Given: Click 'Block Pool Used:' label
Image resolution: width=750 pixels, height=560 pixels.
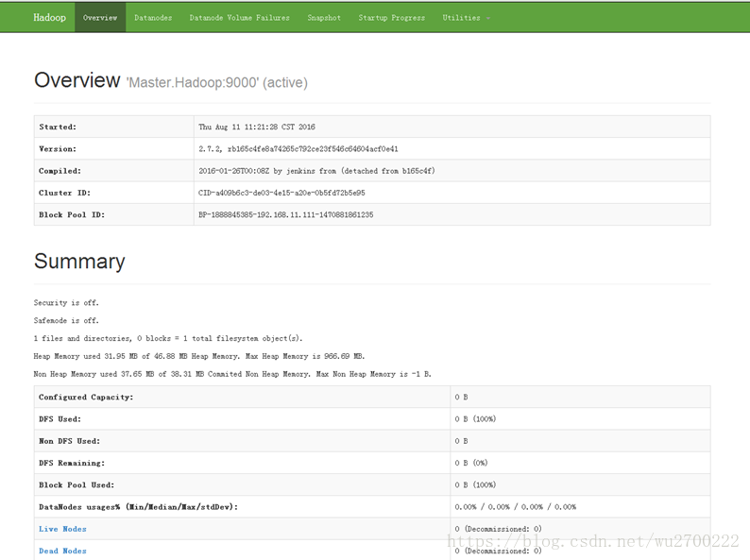Looking at the screenshot, I should [x=77, y=484].
